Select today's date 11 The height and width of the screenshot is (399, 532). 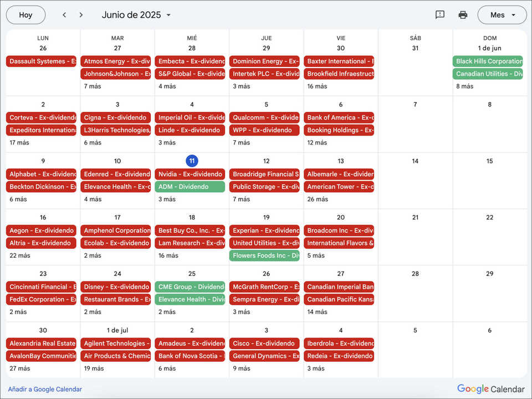click(192, 161)
